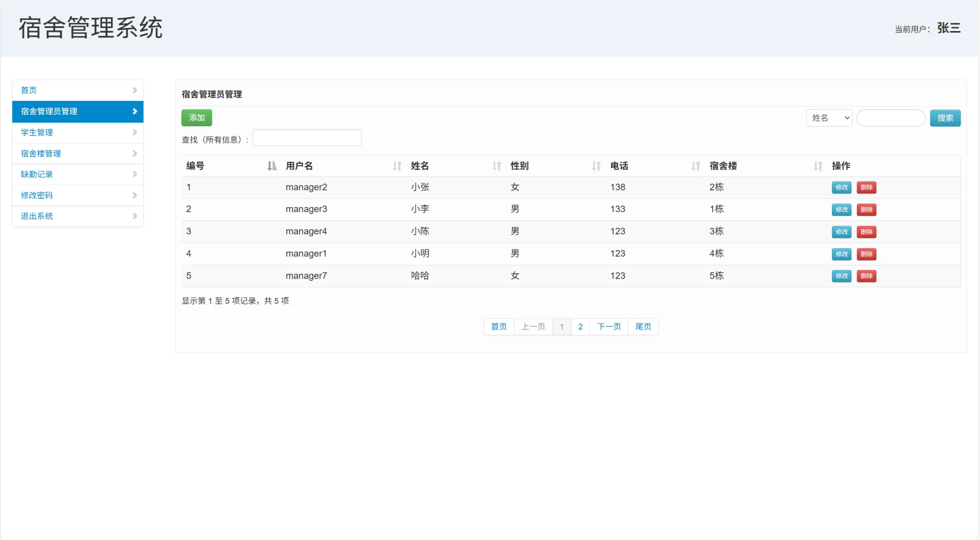Click sort arrows icon on 用户名 column
Viewport: 980px width, 540px height.
(397, 166)
